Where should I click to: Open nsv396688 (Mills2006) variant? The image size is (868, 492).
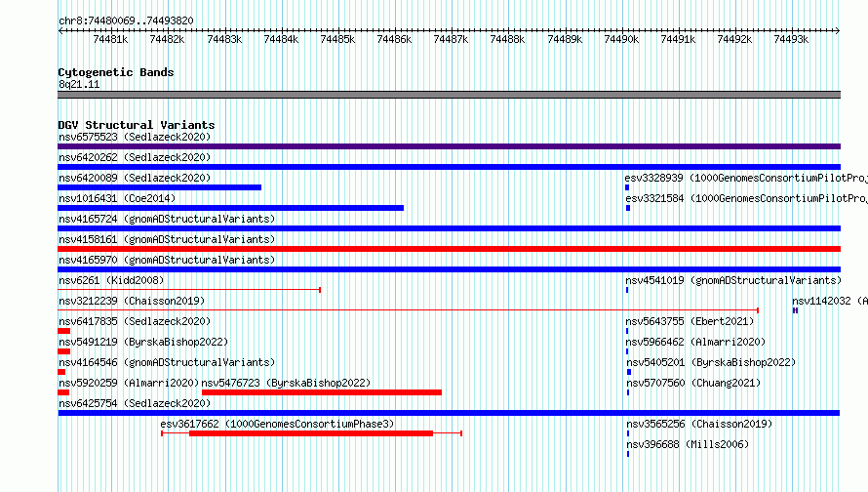(689, 444)
